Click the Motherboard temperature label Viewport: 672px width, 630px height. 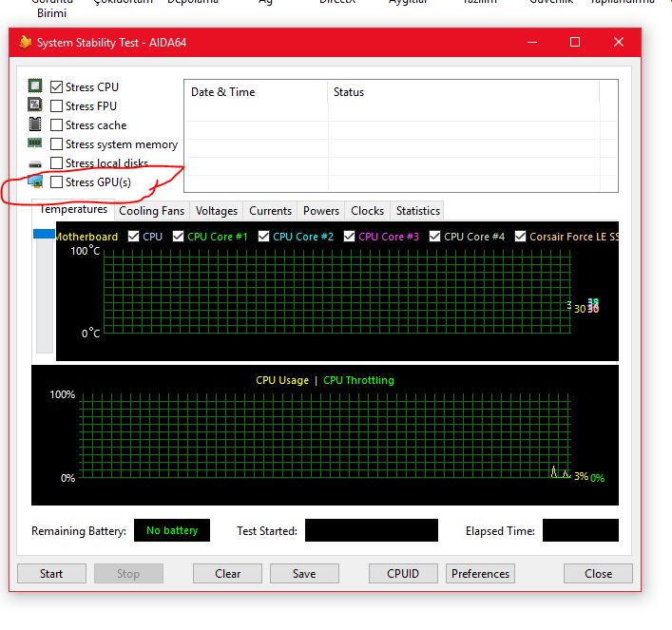pos(87,237)
